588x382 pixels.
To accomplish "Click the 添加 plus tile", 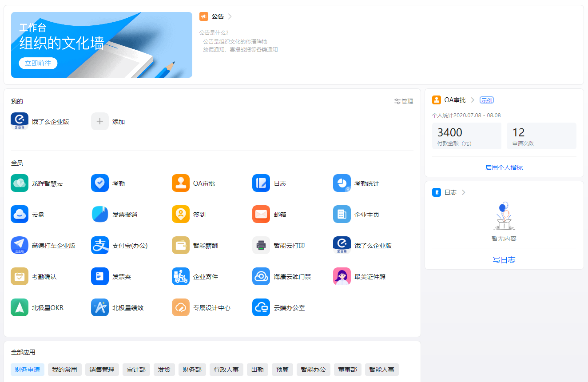I will pyautogui.click(x=100, y=122).
